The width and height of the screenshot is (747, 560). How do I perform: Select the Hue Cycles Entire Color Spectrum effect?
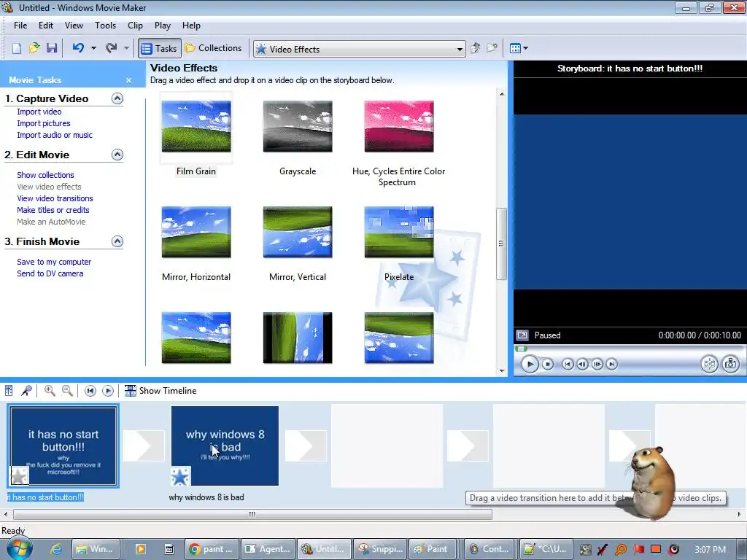[x=399, y=127]
